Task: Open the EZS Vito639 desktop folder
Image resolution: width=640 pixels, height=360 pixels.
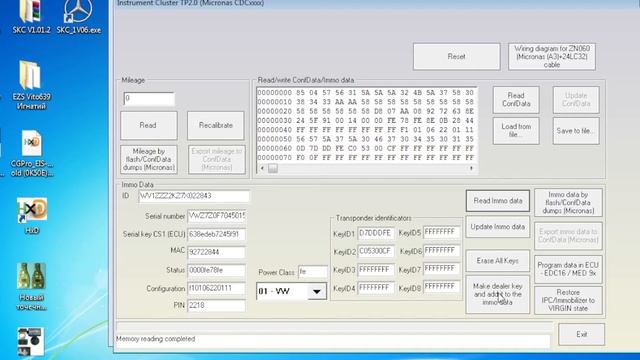Action: 31,85
